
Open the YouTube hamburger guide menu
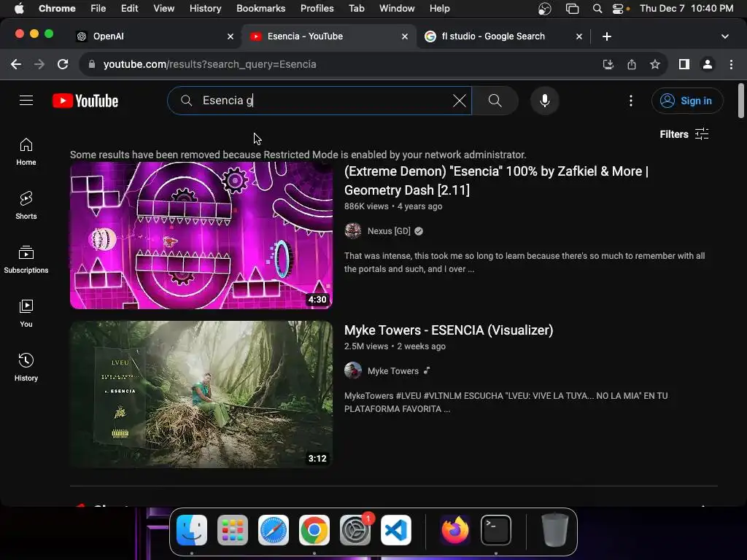tap(26, 101)
